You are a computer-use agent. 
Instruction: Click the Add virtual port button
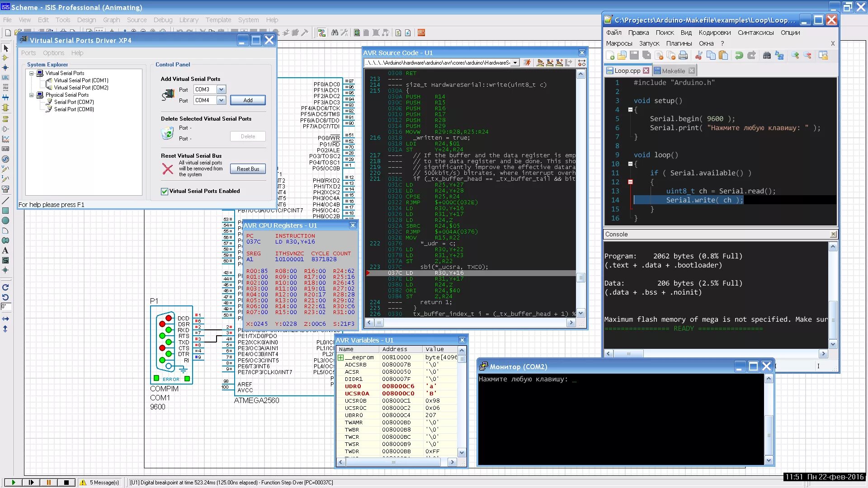[248, 100]
